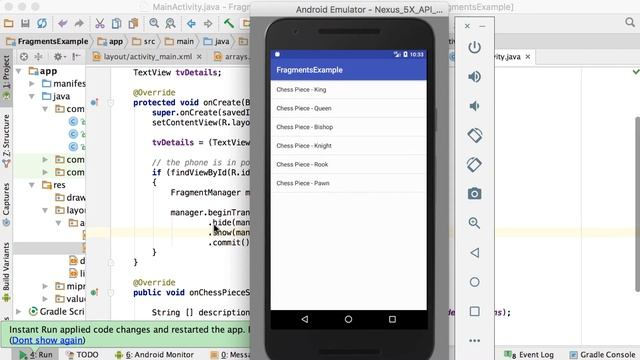The image size is (640, 360).
Task: Click emulator panel Back triangle
Action: pos(474,253)
